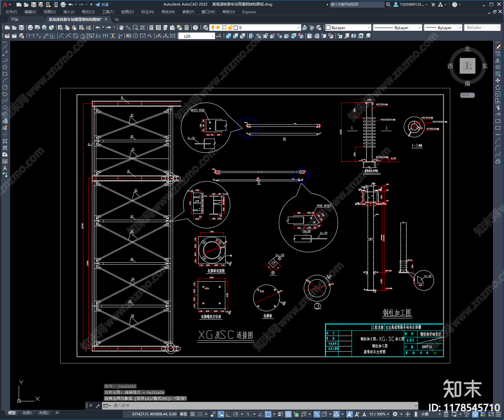Click the Help question mark toolbar icon
504x420 pixels.
(195, 28)
